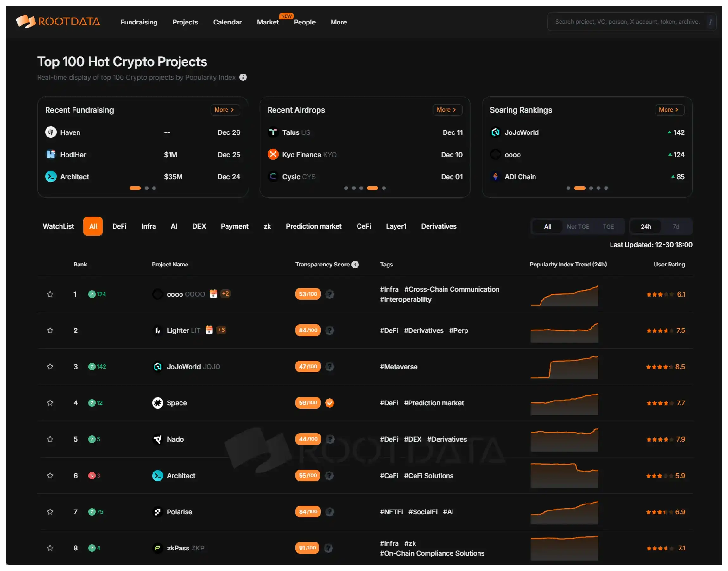Switch trend period to 7d
This screenshot has width=728, height=571.
point(675,227)
